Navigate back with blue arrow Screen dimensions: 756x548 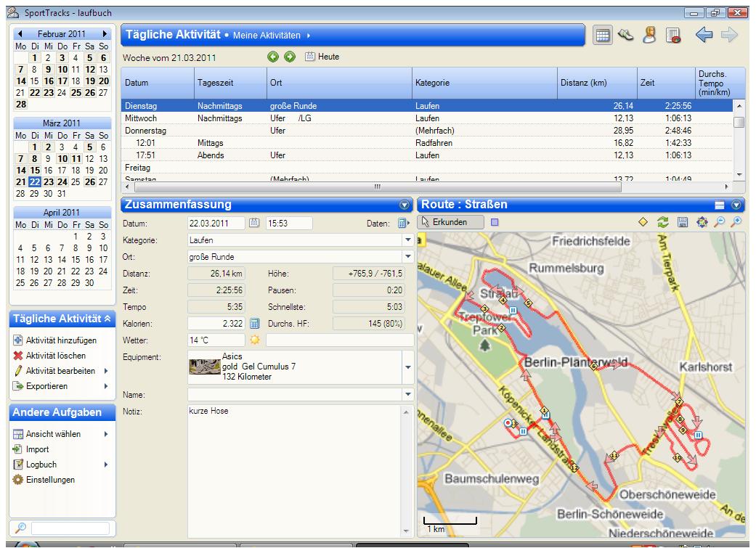pos(705,35)
